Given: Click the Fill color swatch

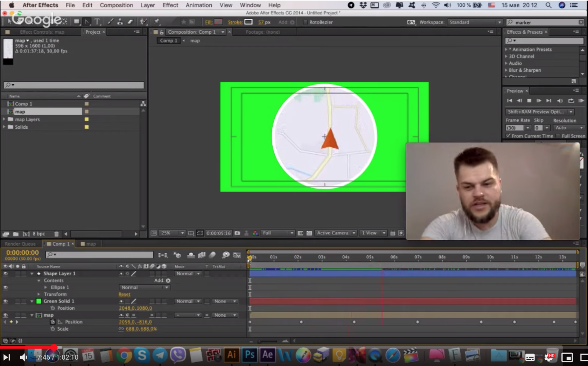Looking at the screenshot, I should pos(218,22).
